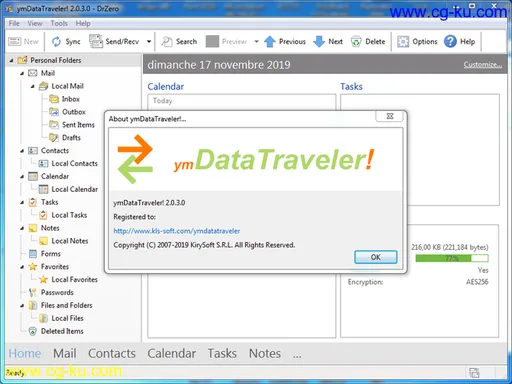The width and height of the screenshot is (512, 384).
Task: Click the Next arrow icon
Action: coord(319,42)
